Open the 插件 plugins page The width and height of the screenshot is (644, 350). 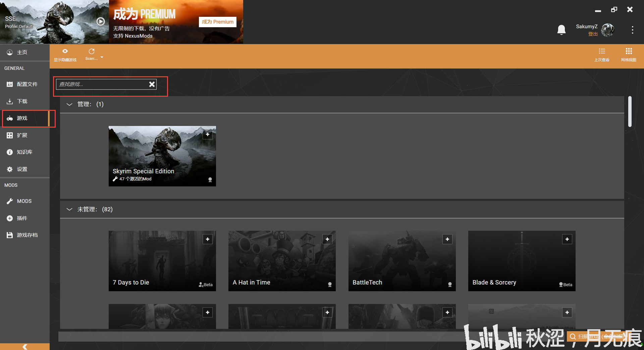(x=25, y=218)
